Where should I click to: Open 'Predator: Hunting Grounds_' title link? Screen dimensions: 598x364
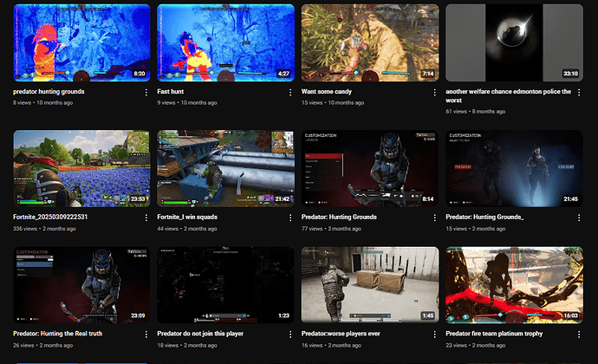[484, 217]
